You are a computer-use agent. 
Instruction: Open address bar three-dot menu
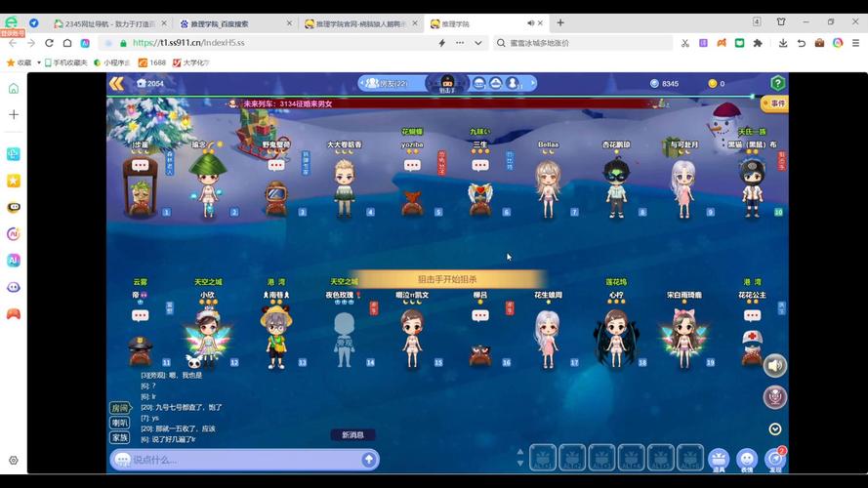coord(460,43)
